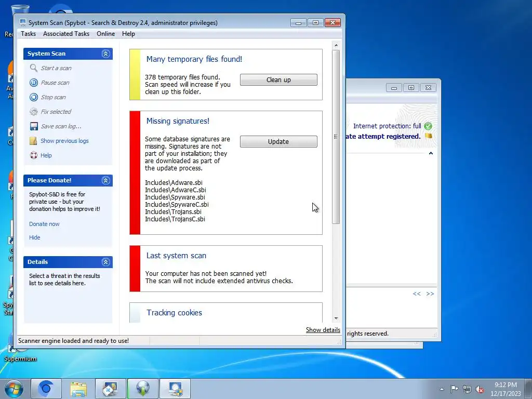Open the Supermium browser in the taskbar
The image size is (532, 399).
(46, 389)
